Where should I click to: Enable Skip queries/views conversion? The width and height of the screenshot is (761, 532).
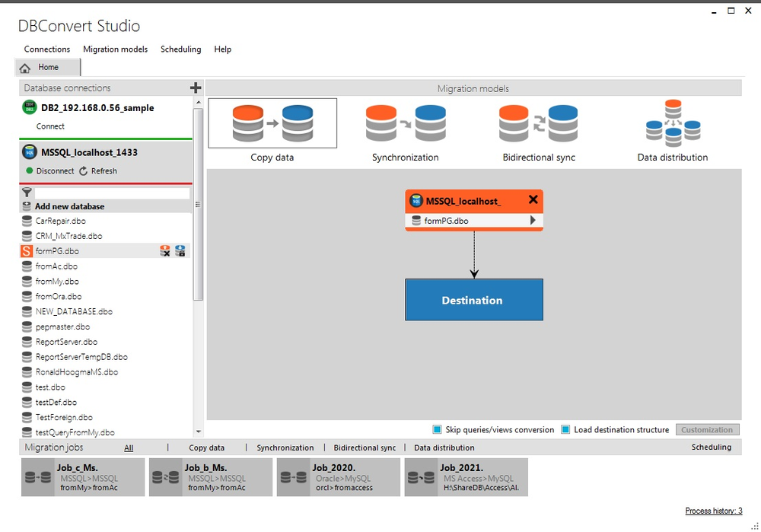pos(436,429)
